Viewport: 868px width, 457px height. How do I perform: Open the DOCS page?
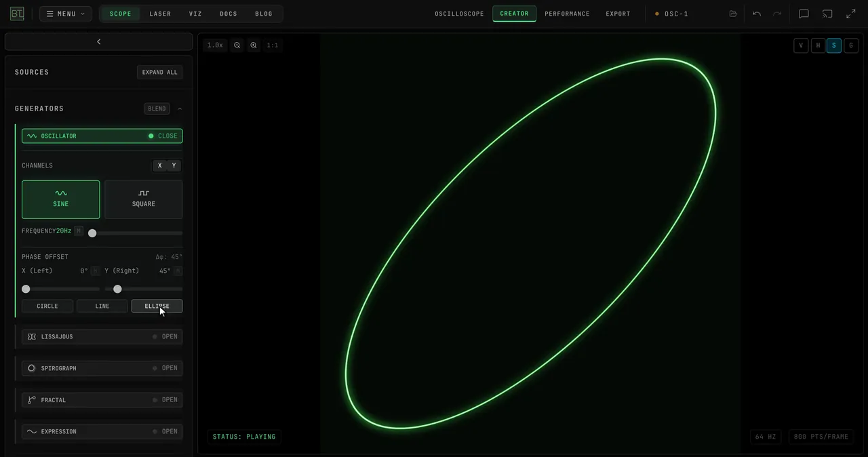(229, 14)
